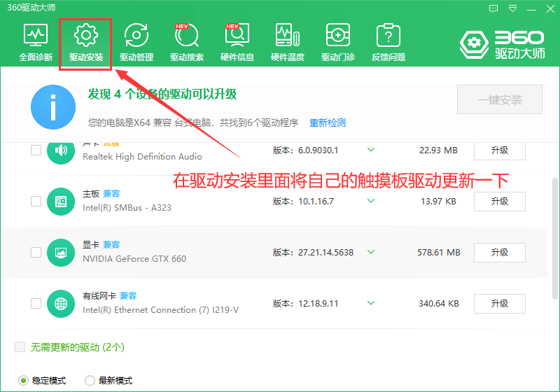The width and height of the screenshot is (560, 392).
Task: Click 升级 for Realtek audio driver
Action: (x=499, y=151)
